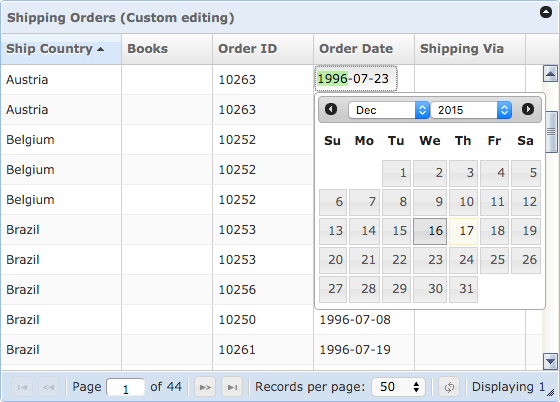Choose December 31 in calendar
The height and width of the screenshot is (402, 560).
tap(463, 289)
